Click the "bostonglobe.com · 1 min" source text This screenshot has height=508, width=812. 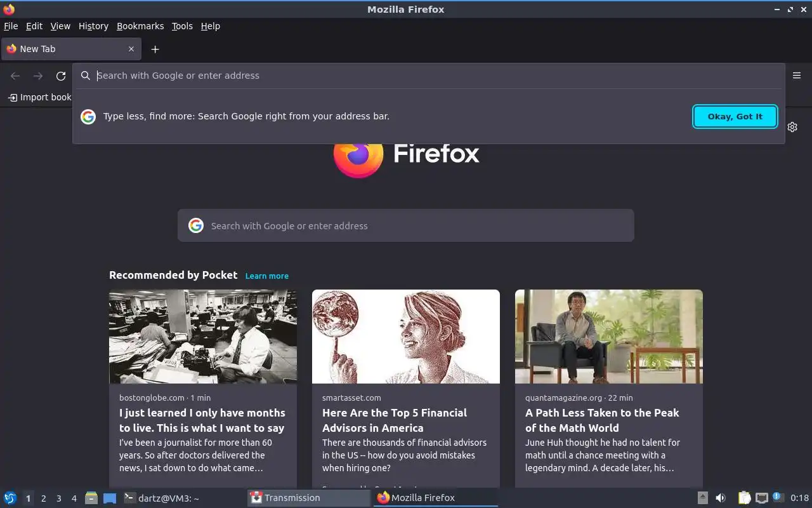[x=165, y=398]
